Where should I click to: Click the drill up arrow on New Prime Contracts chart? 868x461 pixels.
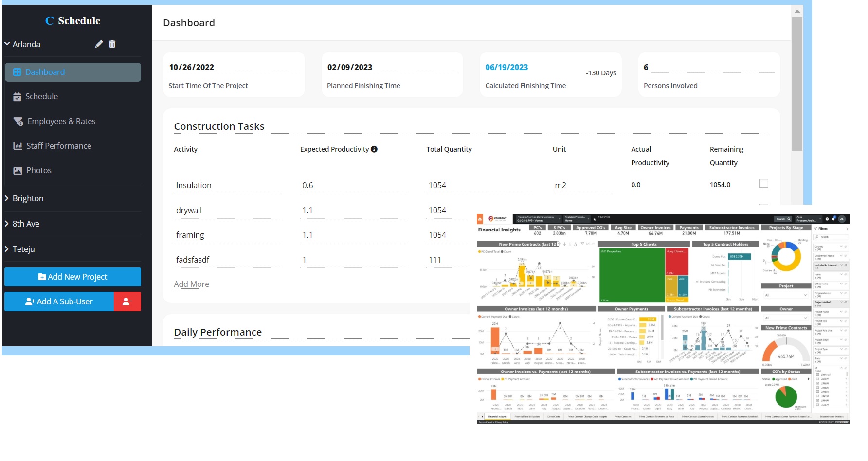(x=559, y=244)
